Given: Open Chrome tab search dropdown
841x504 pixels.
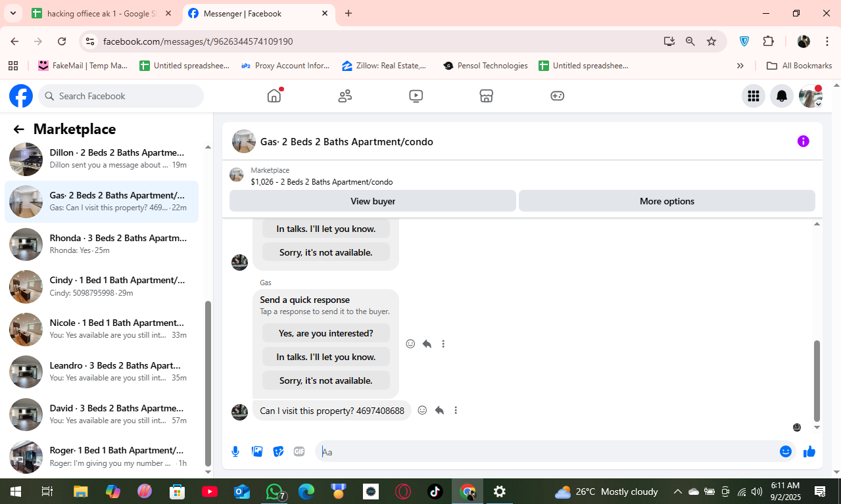Looking at the screenshot, I should coord(12,13).
